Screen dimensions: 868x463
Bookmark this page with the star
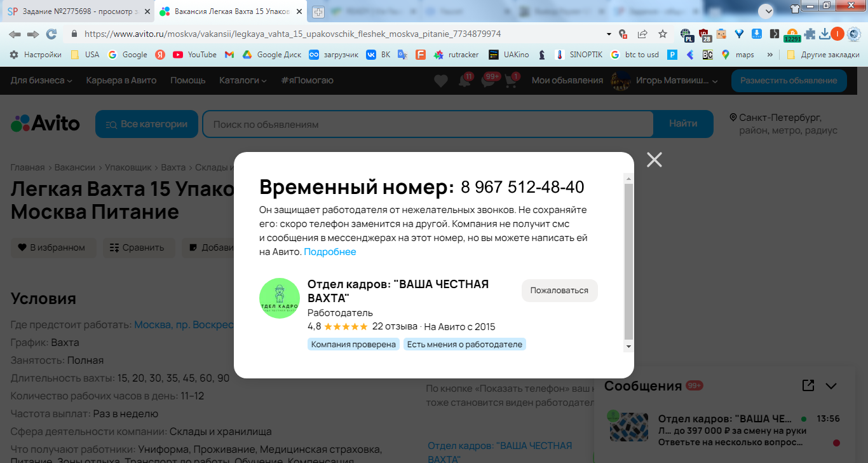point(663,34)
